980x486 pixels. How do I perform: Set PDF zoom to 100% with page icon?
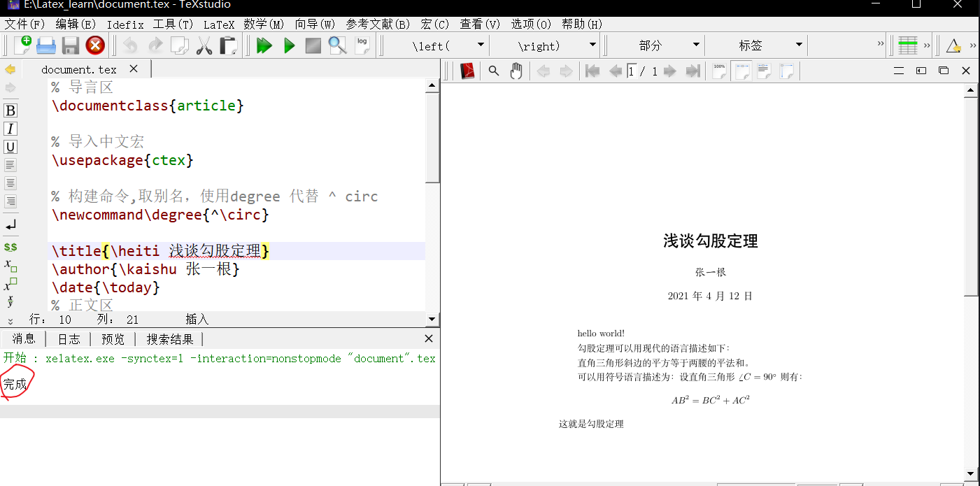(719, 71)
